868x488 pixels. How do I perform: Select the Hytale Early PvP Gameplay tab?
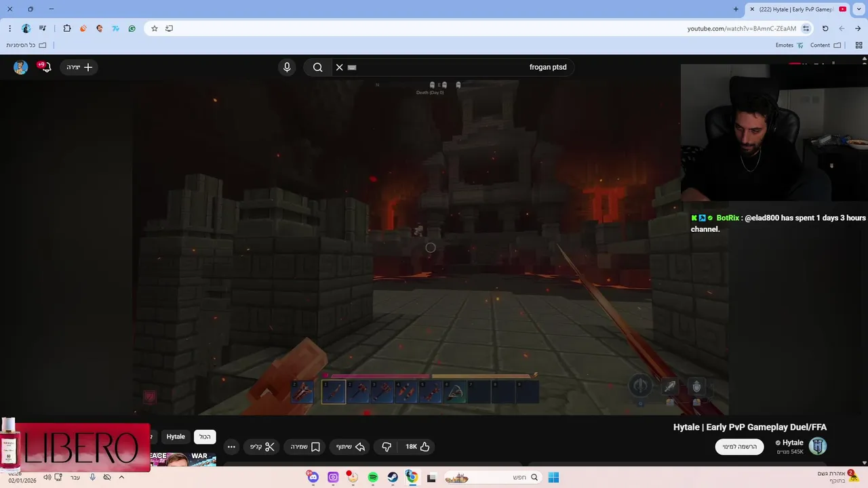[x=797, y=9]
